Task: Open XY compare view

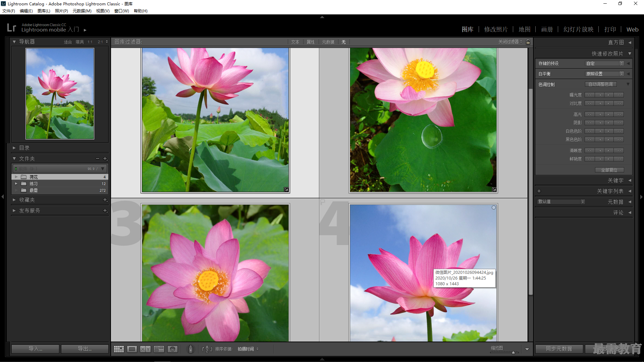Action: 145,349
